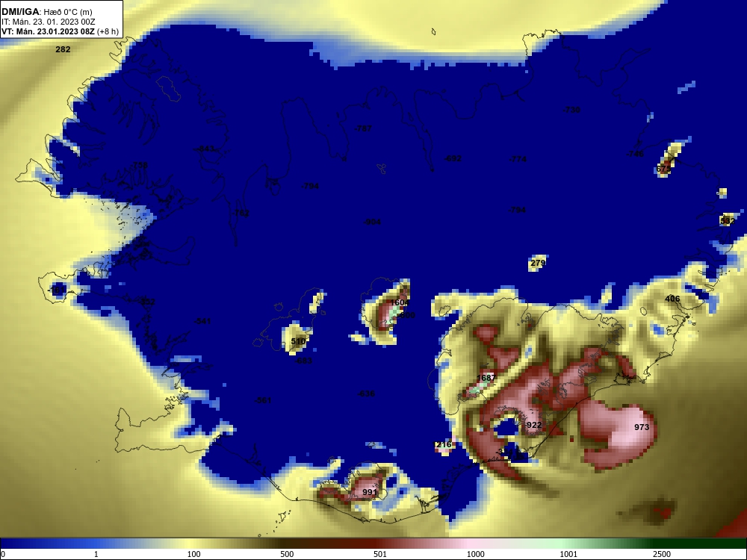Screen dimensions: 747x560
Task: Click the 'VT: Mán. 23.01.2023 08Z (+8 h)' line
Action: (60, 31)
